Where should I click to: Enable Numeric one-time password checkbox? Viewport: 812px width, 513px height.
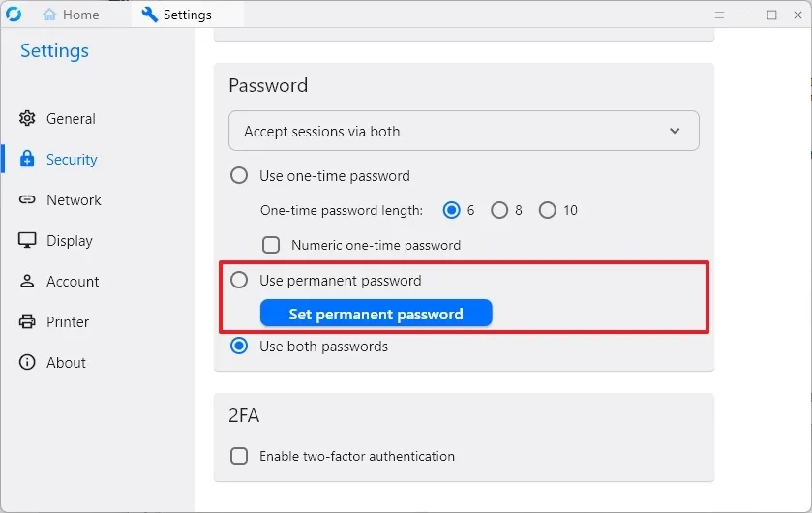click(272, 245)
